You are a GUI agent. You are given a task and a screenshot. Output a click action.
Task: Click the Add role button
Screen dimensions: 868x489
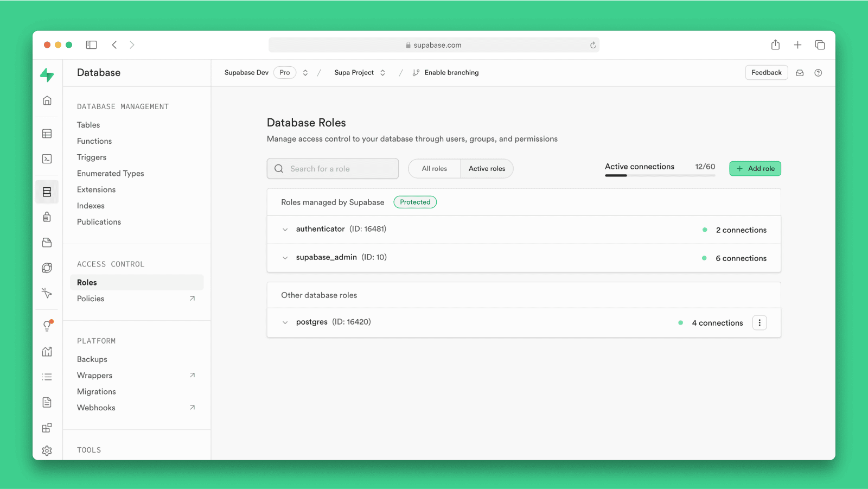coord(755,169)
